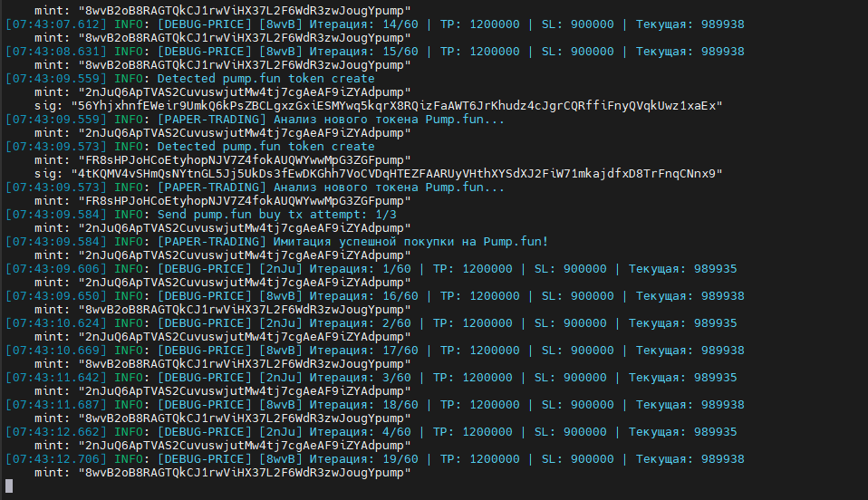Click 'Текущая: 989935' on the 1/60 iteration line

(682, 268)
